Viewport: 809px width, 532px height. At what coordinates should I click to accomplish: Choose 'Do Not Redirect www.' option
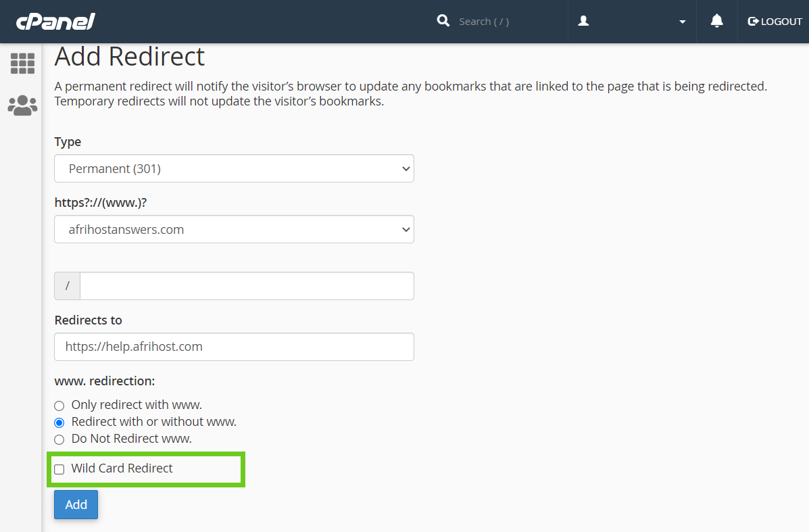coord(59,439)
